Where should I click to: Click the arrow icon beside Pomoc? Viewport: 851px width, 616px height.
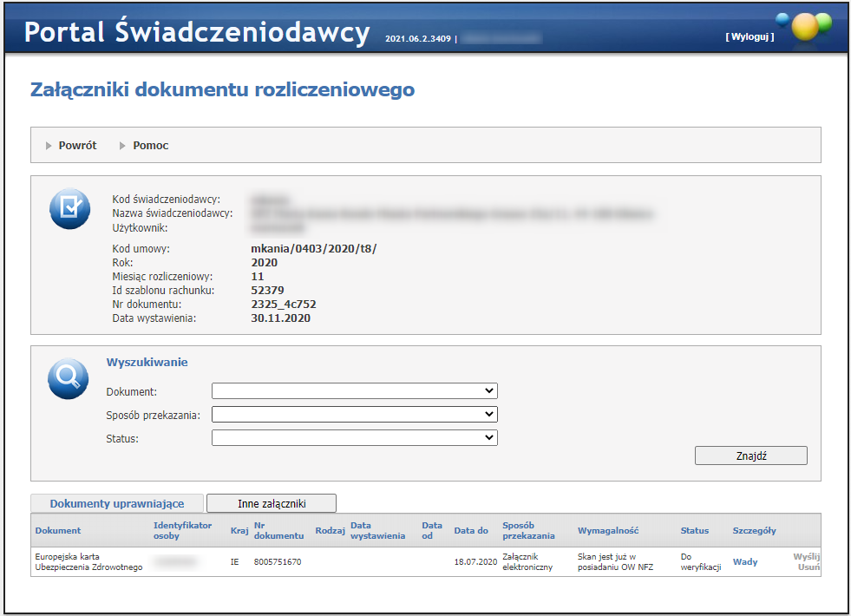[123, 146]
